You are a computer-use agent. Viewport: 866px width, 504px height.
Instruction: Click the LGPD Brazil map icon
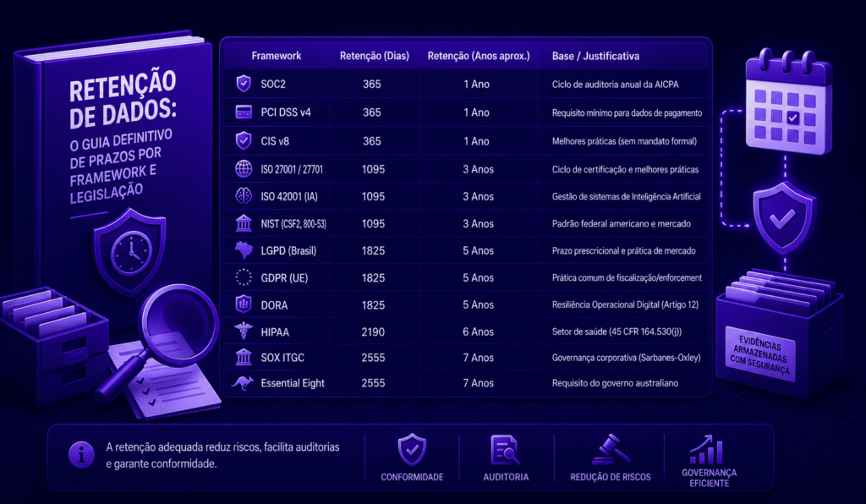point(244,250)
